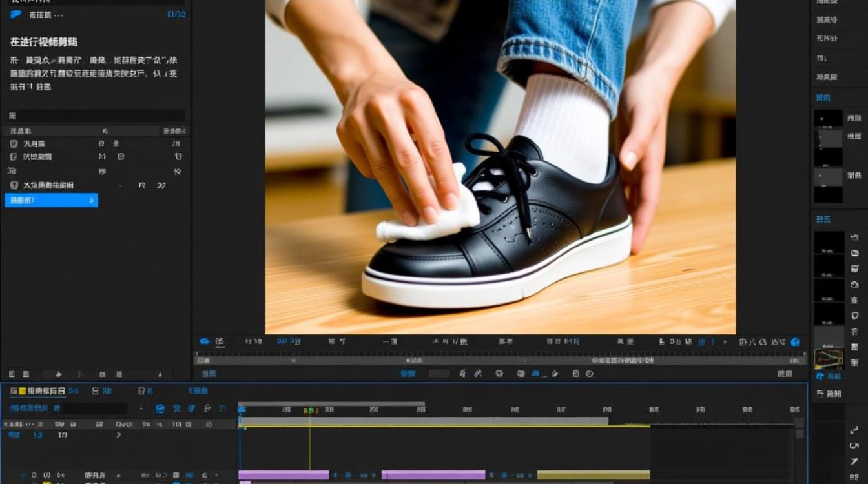
Task: Toggle the shield icon on the fourth list row
Action: point(14,186)
